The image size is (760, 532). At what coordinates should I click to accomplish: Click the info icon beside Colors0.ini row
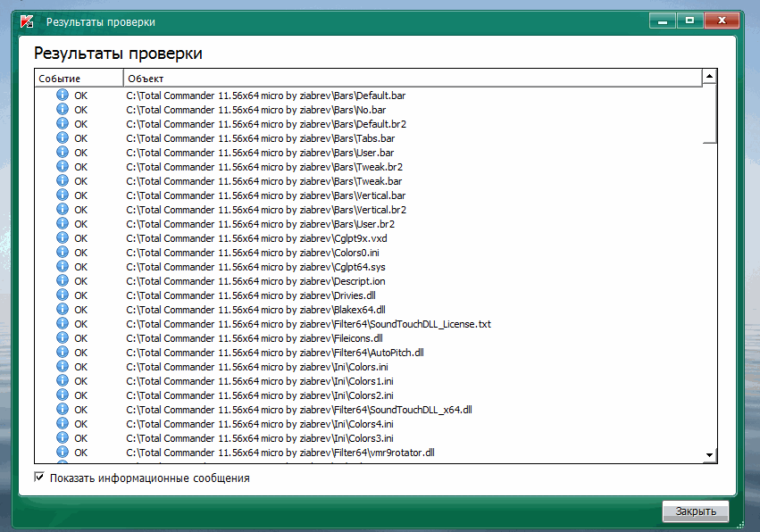(x=63, y=252)
